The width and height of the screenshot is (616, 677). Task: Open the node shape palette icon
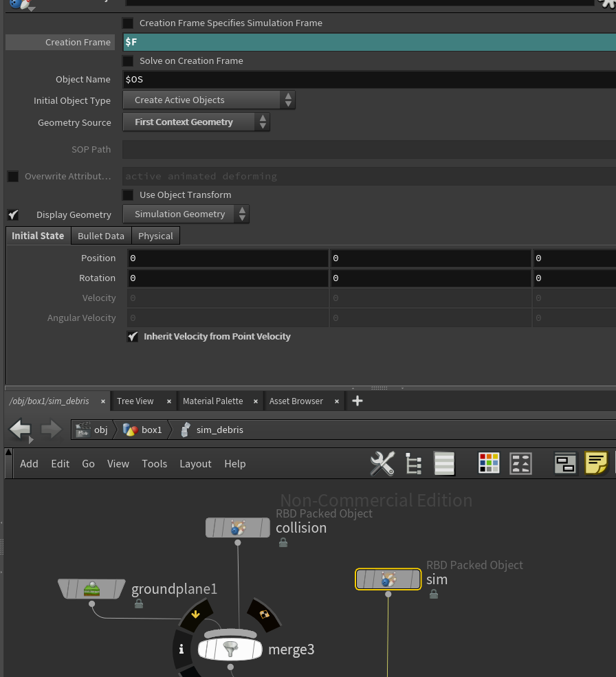tap(520, 463)
